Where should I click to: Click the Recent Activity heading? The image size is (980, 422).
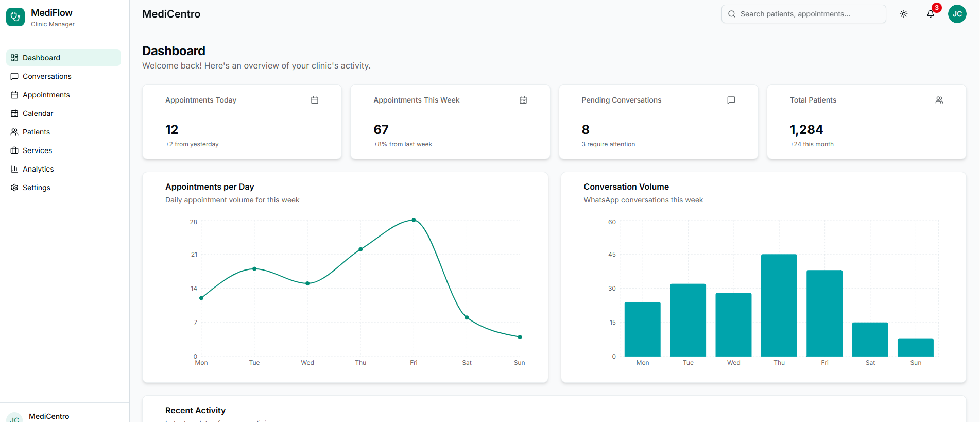(x=195, y=410)
